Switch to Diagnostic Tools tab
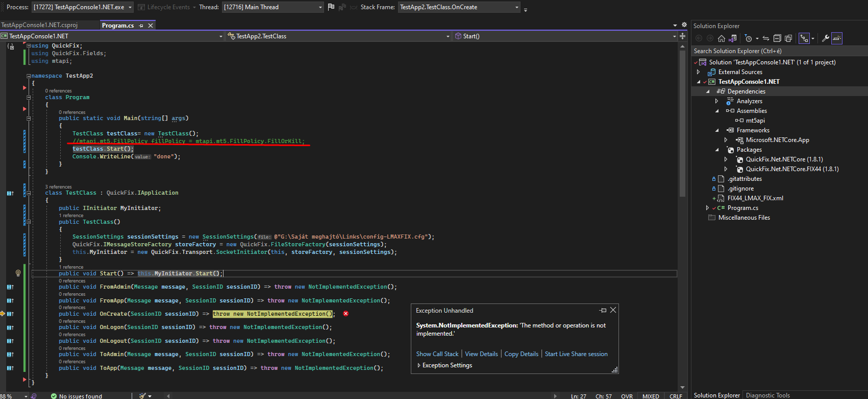This screenshot has width=868, height=399. coord(767,395)
